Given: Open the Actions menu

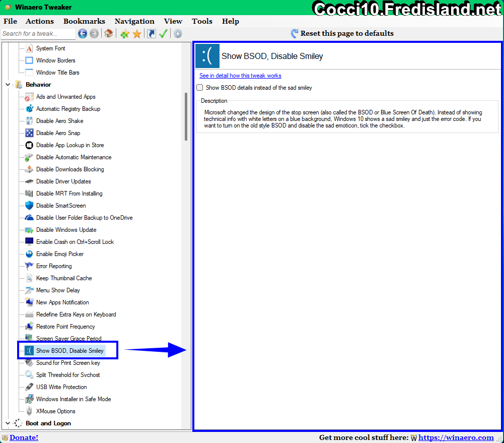Looking at the screenshot, I should (x=40, y=21).
